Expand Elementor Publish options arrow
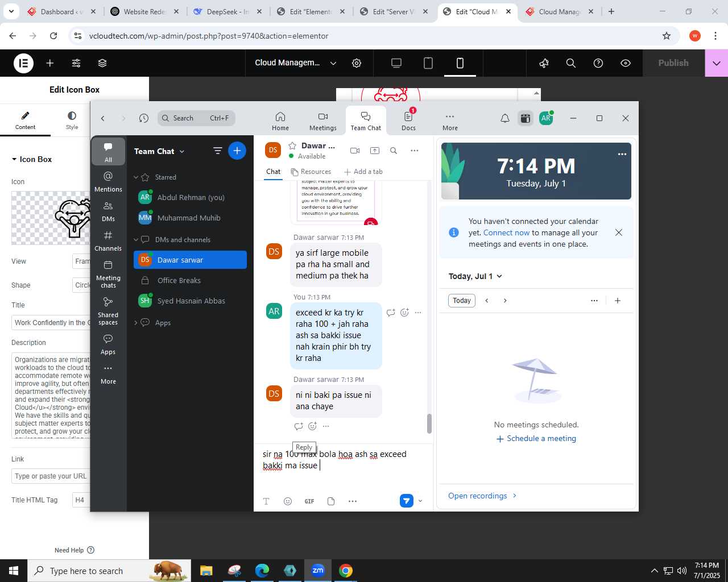Image resolution: width=728 pixels, height=582 pixels. pos(717,63)
